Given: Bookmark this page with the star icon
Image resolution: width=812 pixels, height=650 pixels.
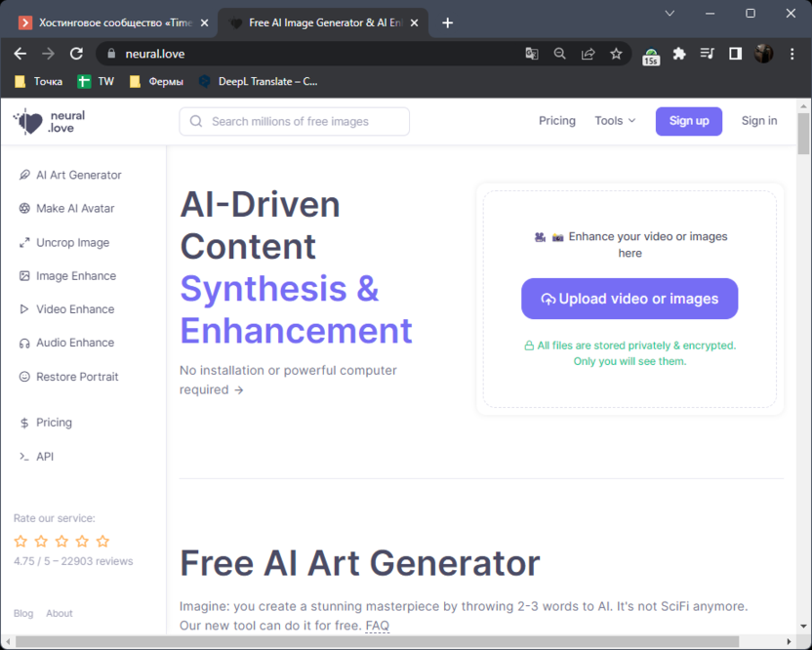Looking at the screenshot, I should [616, 54].
